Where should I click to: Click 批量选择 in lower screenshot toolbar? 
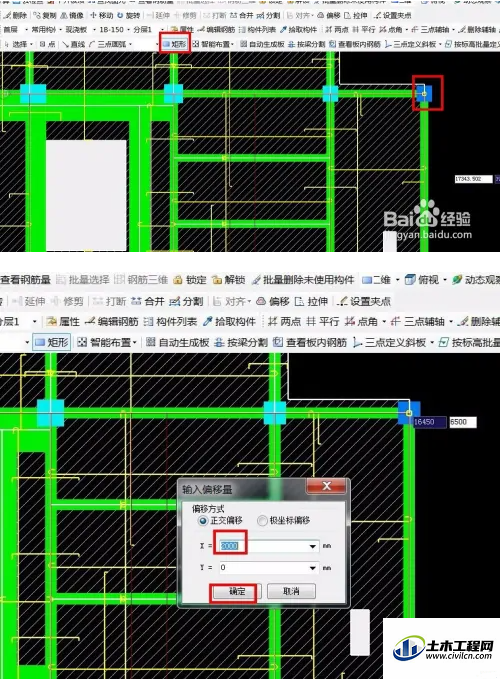click(x=83, y=280)
